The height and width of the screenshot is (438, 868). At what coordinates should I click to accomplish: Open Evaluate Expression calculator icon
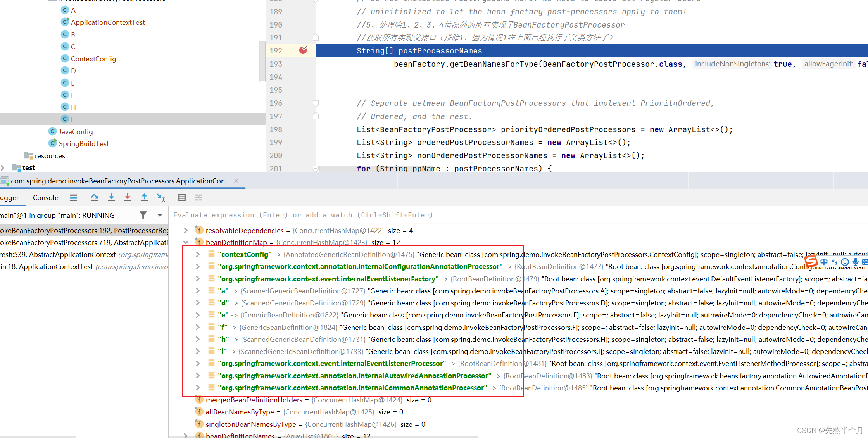pyautogui.click(x=182, y=198)
